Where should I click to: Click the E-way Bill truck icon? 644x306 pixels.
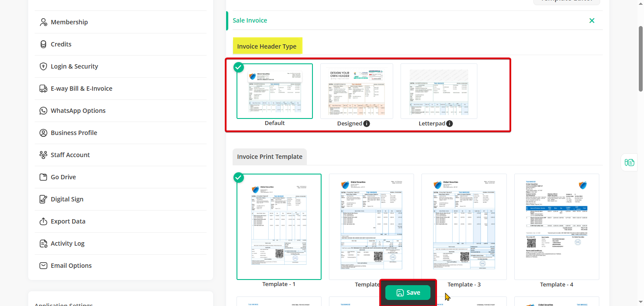point(43,89)
